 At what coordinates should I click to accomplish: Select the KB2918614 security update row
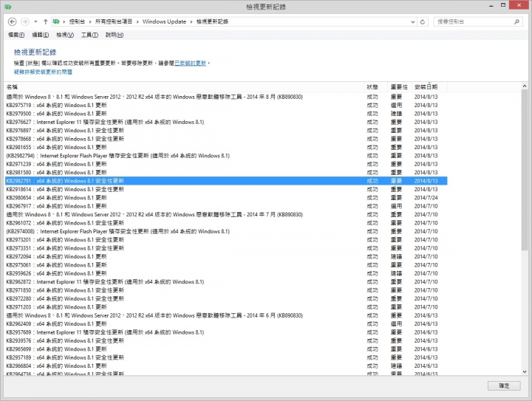pyautogui.click(x=226, y=189)
